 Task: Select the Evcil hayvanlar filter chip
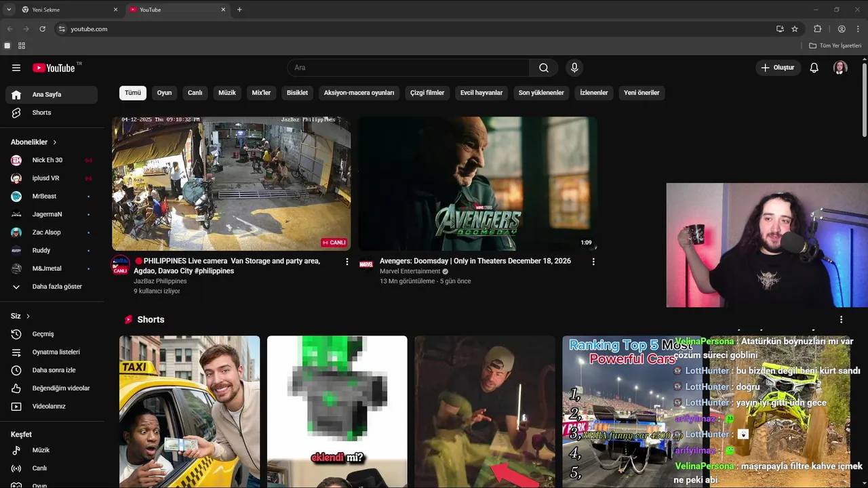481,93
